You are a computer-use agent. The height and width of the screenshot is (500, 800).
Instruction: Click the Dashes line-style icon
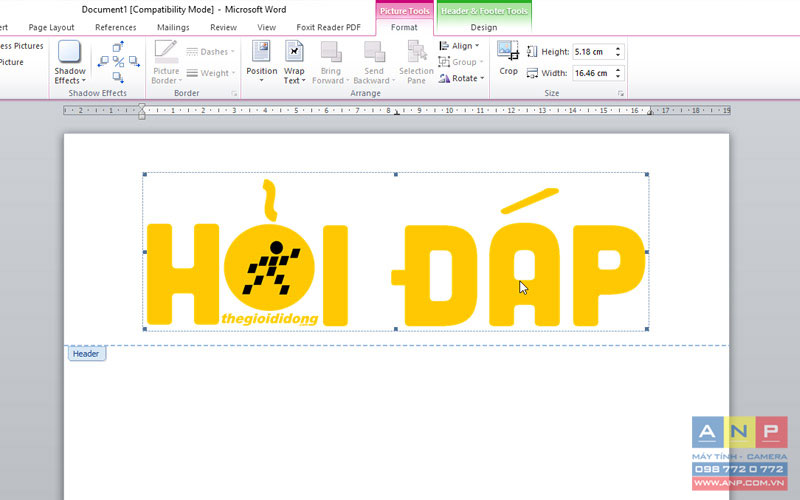(x=192, y=52)
